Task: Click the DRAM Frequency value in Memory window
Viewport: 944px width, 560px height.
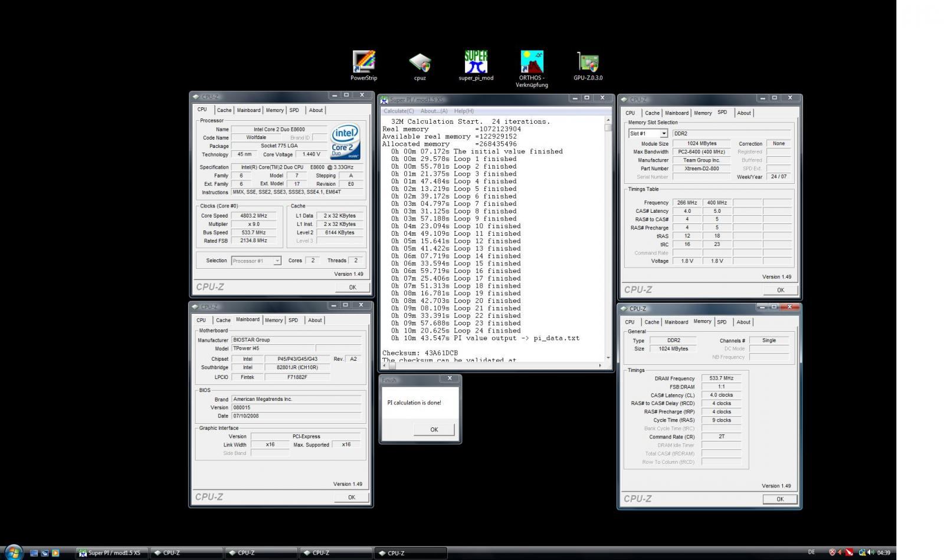Action: [x=721, y=378]
